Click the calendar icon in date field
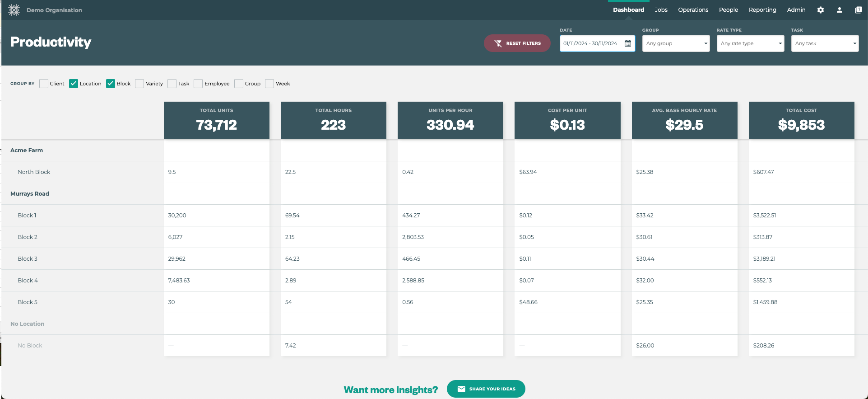Image resolution: width=868 pixels, height=399 pixels. [x=628, y=43]
